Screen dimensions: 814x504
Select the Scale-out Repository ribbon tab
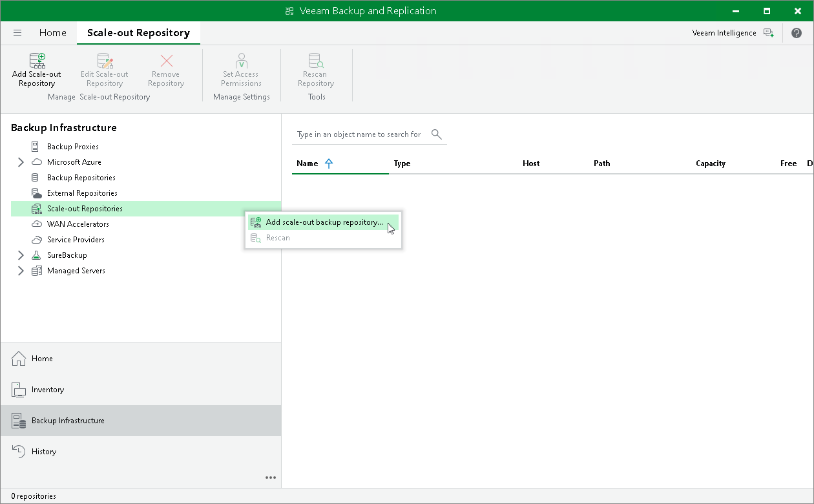(138, 33)
